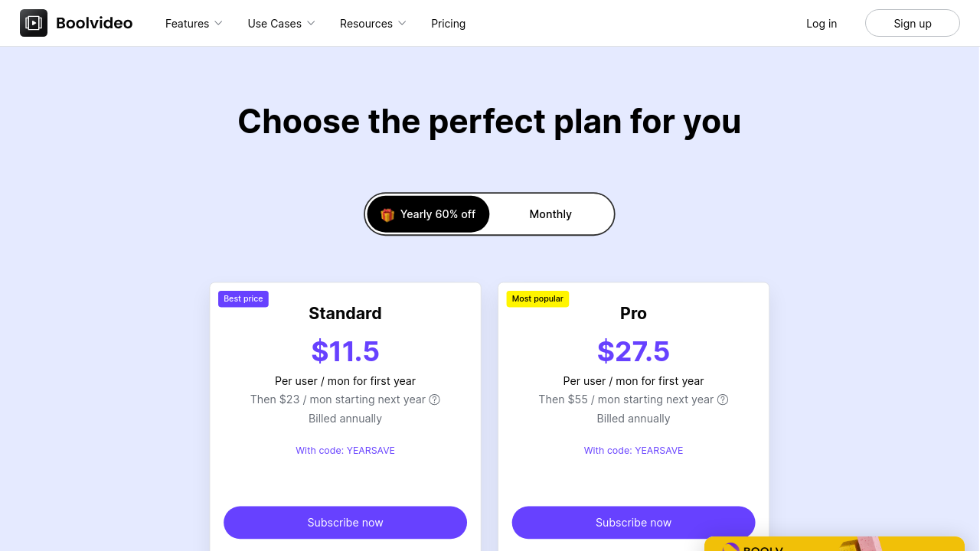Expand the Features dropdown menu
This screenshot has height=551, width=980.
[x=194, y=24]
